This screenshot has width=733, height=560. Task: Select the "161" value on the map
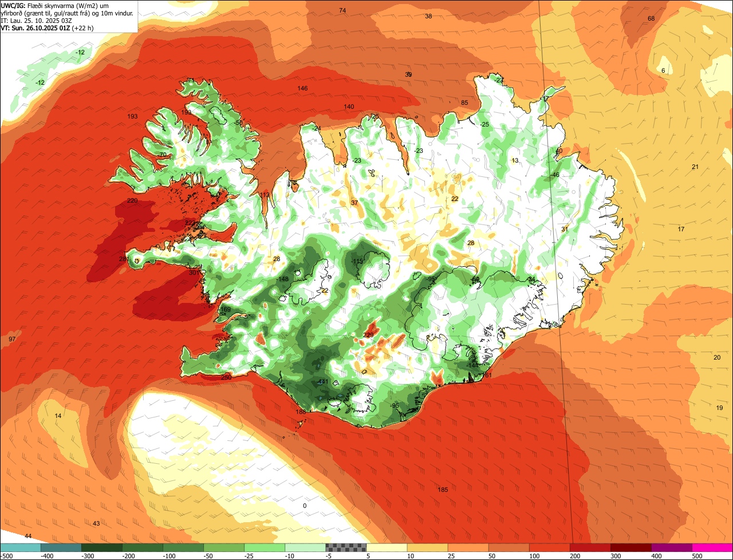click(x=487, y=375)
